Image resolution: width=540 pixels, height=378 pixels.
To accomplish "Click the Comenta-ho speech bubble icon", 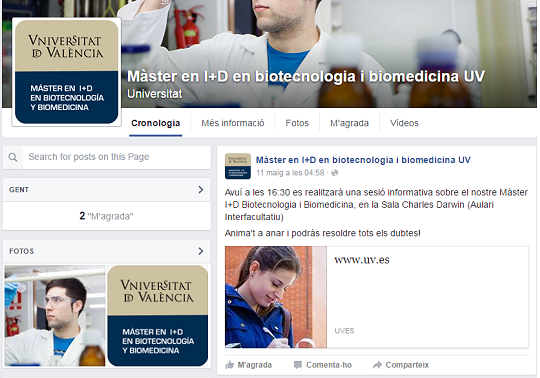I will pos(298,365).
